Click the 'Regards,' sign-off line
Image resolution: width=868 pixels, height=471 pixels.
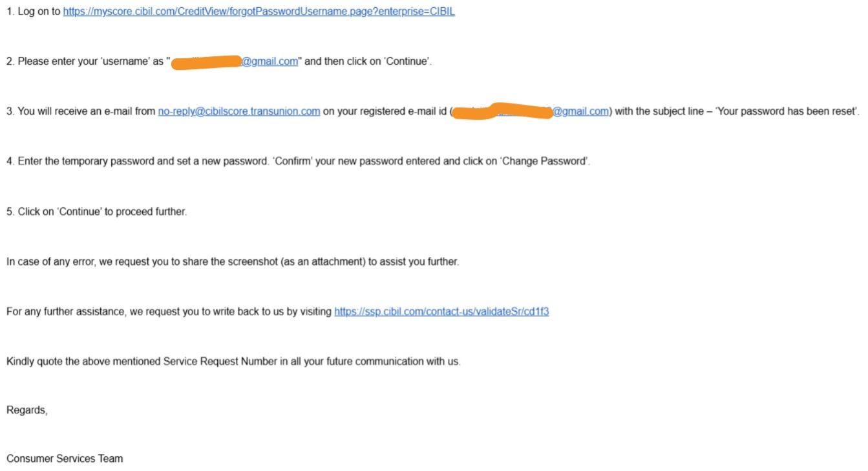(x=27, y=410)
